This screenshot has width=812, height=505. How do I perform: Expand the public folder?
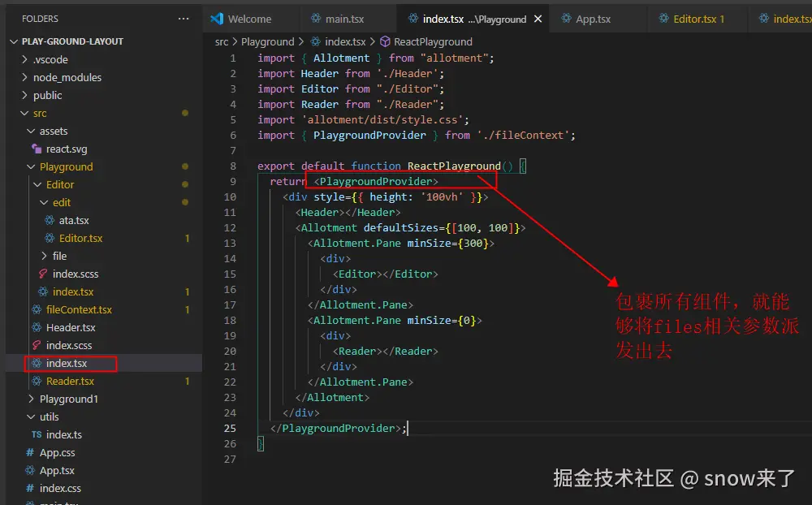(x=24, y=95)
